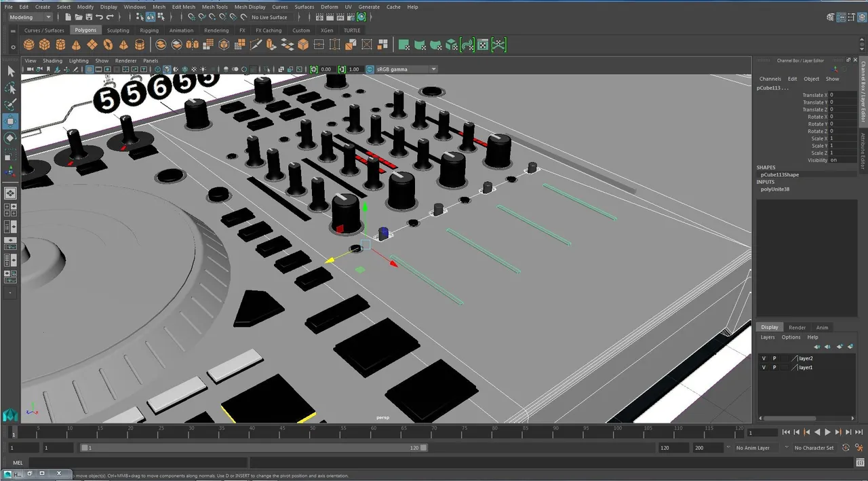Click the Visibility channel value field
Screen dimensions: 868x481
pos(843,160)
